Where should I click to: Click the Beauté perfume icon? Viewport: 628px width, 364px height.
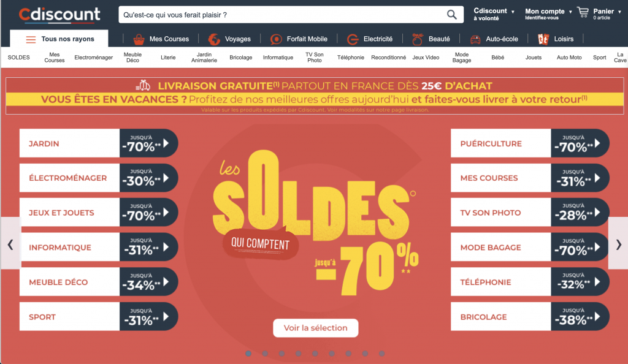[x=418, y=39]
